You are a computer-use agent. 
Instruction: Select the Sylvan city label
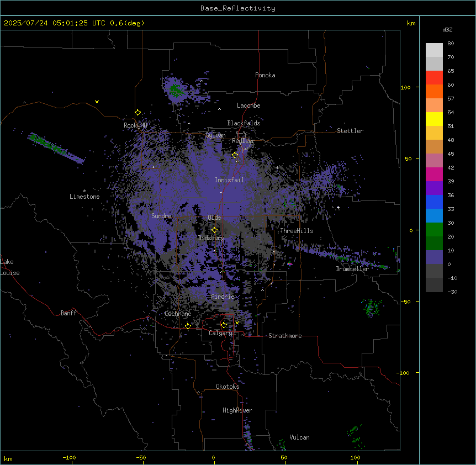(x=215, y=135)
